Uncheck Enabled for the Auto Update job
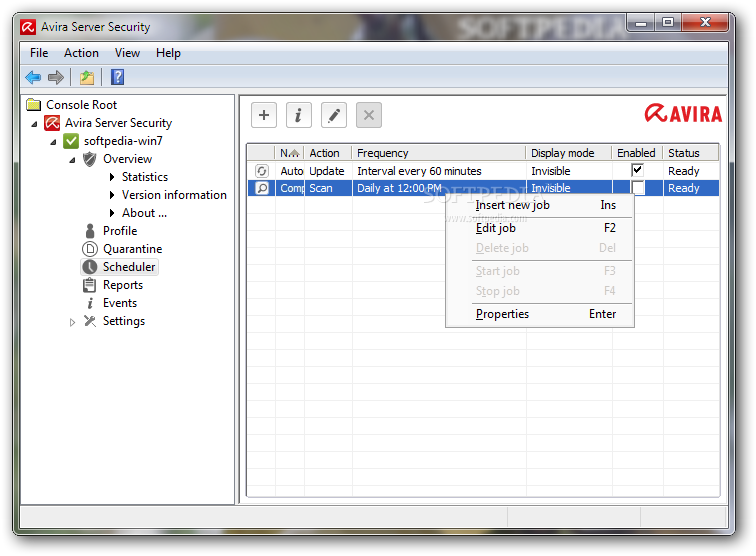The width and height of the screenshot is (756, 556). [637, 170]
